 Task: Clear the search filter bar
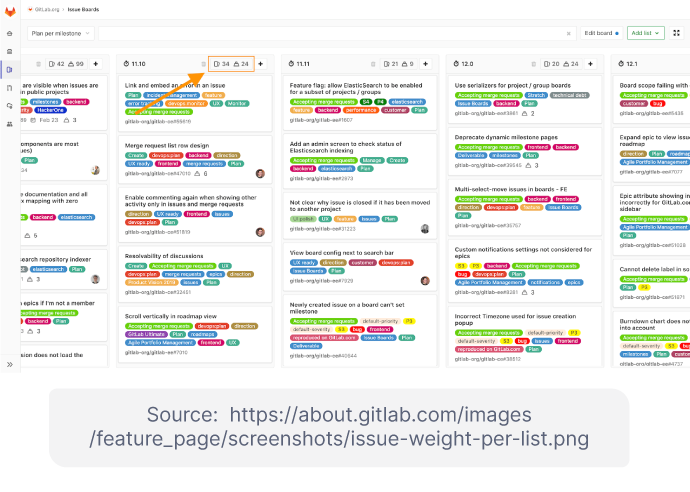click(569, 33)
